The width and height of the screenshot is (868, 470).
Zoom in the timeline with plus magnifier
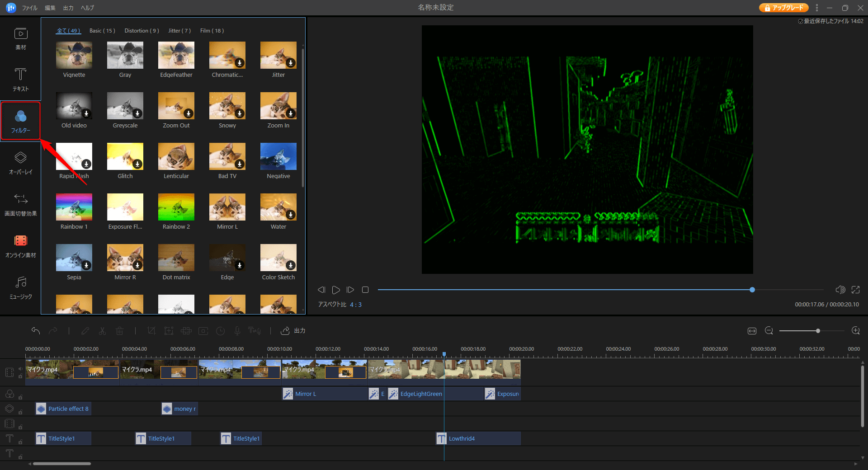[x=856, y=331]
